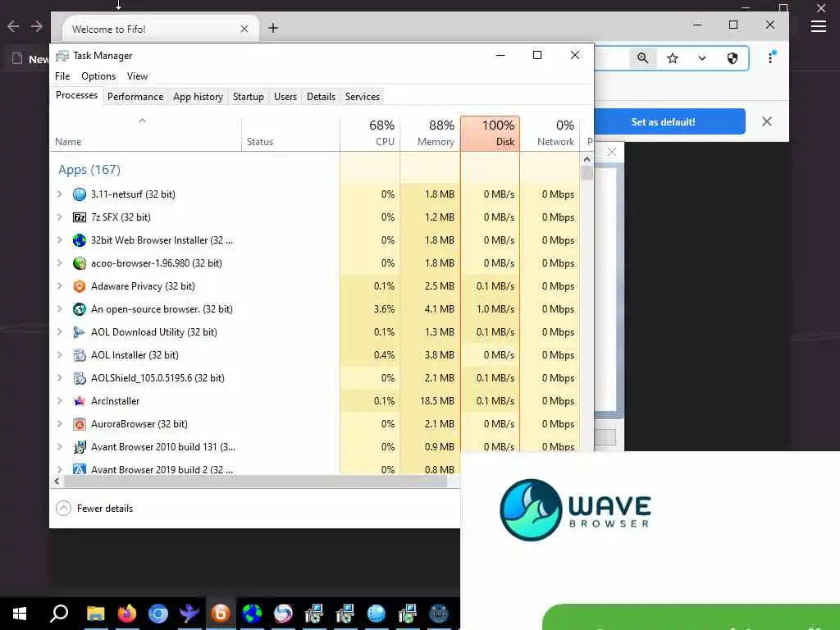Screen dimensions: 840x630
Task: Switch to the Startup tab
Action: [248, 97]
